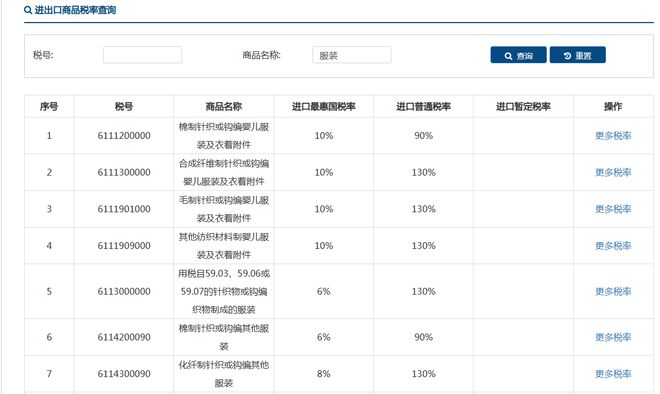Open 更多税率 for tax code 6111200000
The height and width of the screenshot is (394, 660).
613,136
